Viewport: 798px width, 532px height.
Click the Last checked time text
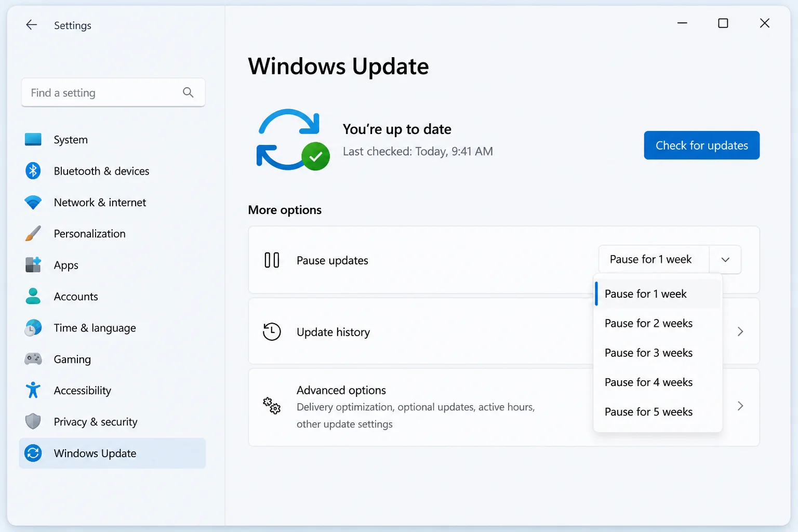(418, 151)
